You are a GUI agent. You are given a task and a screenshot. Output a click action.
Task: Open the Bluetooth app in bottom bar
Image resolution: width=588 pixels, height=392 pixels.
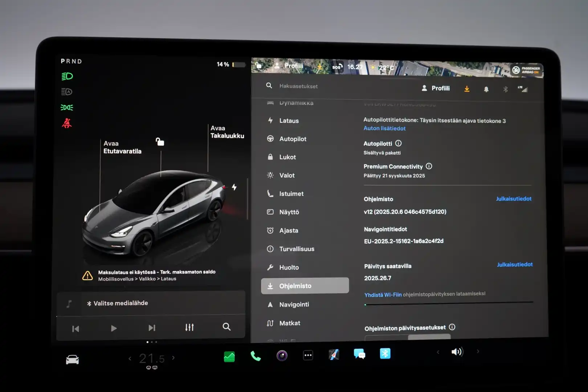[385, 353]
